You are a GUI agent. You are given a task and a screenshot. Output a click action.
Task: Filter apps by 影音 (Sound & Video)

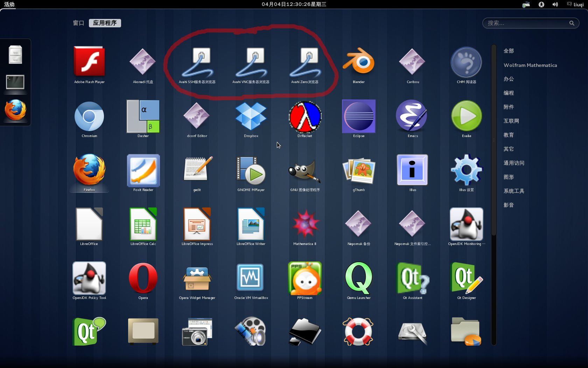click(509, 205)
